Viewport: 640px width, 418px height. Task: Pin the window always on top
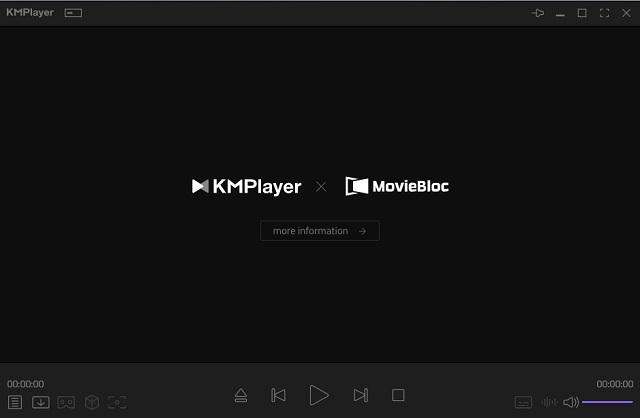538,13
